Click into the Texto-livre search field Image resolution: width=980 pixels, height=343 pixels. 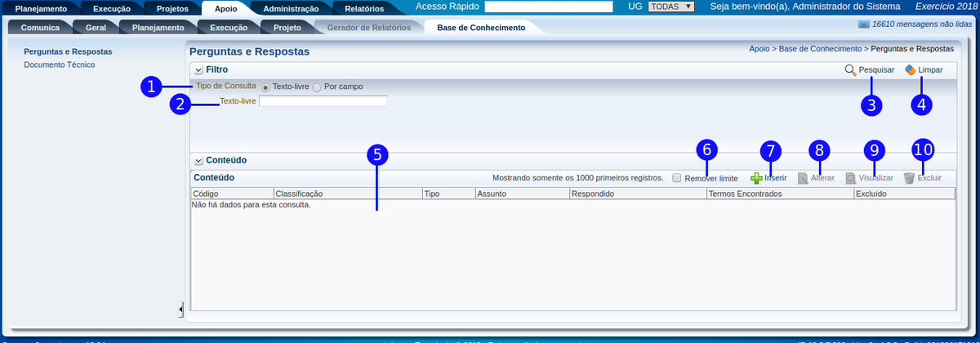(323, 101)
